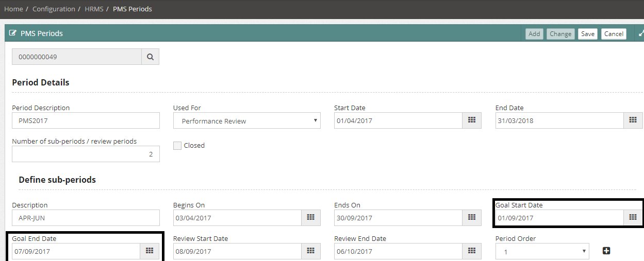Image resolution: width=644 pixels, height=261 pixels.
Task: Go to Home in the breadcrumb
Action: click(13, 9)
